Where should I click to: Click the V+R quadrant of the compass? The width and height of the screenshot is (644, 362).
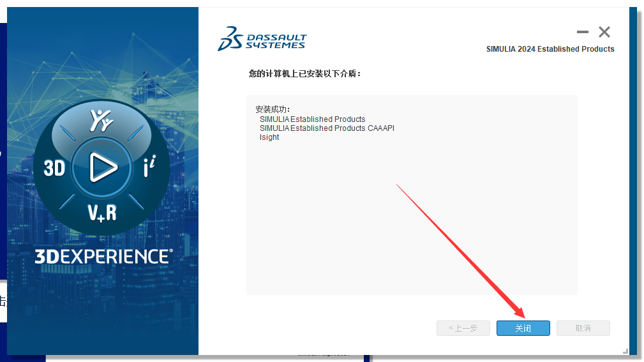pyautogui.click(x=102, y=213)
